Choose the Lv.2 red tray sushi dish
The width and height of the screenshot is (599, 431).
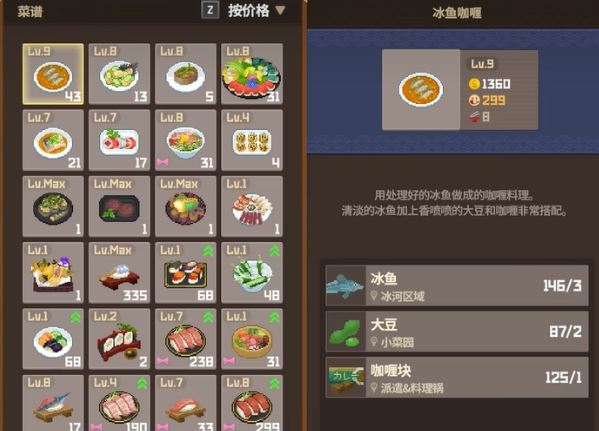click(x=119, y=339)
